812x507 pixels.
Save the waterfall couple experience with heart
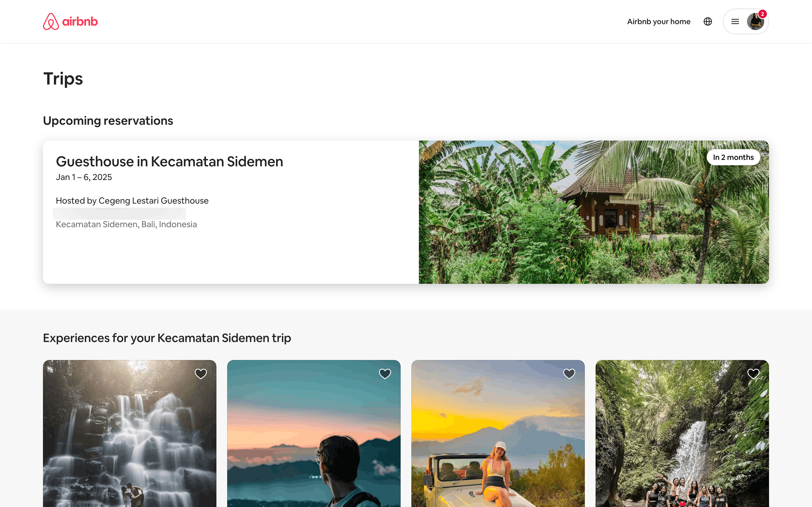(201, 373)
